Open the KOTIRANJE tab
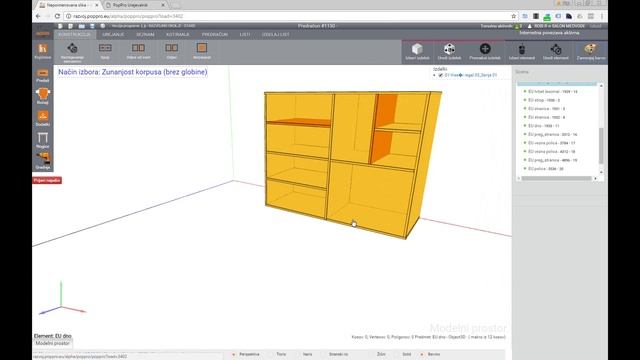The height and width of the screenshot is (360, 640). (x=178, y=35)
